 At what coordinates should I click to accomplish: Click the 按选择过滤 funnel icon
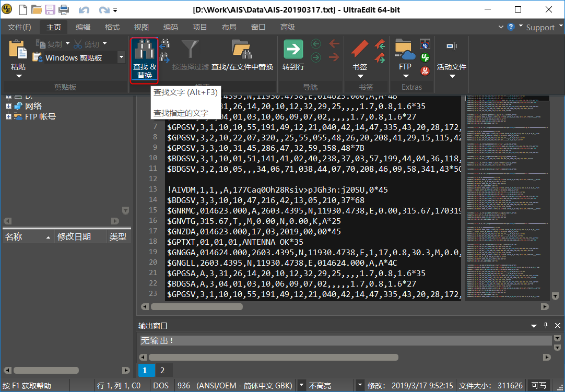coord(190,50)
